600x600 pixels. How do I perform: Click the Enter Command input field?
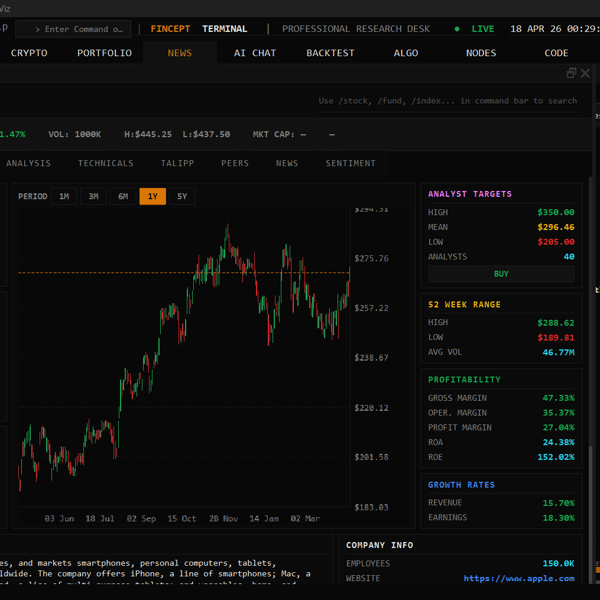(73, 29)
